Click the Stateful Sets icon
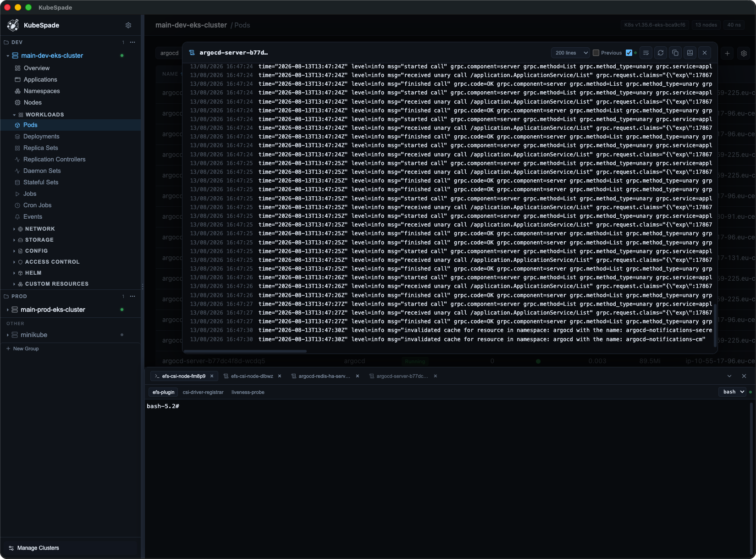This screenshot has width=756, height=559. coord(17,182)
